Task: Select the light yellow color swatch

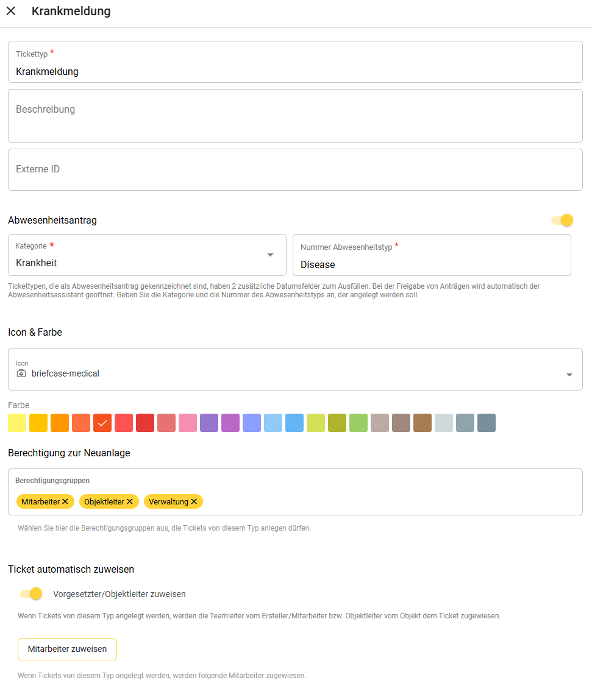Action: pyautogui.click(x=17, y=423)
